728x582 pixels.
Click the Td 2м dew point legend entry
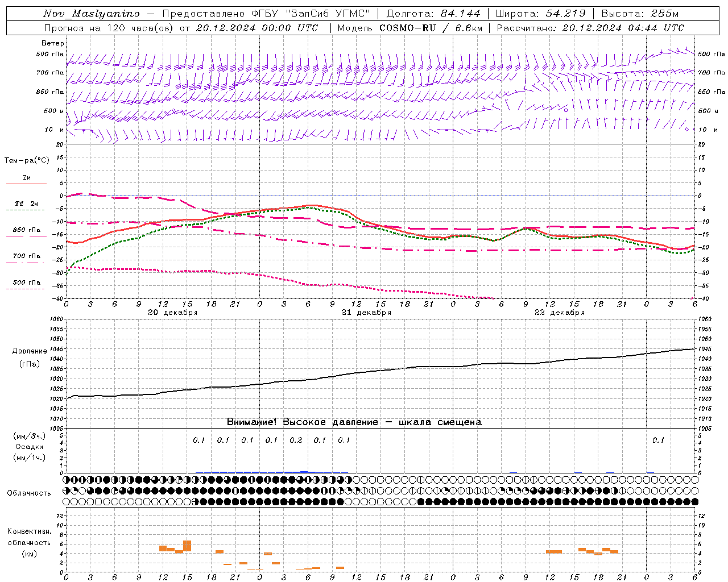click(x=26, y=203)
